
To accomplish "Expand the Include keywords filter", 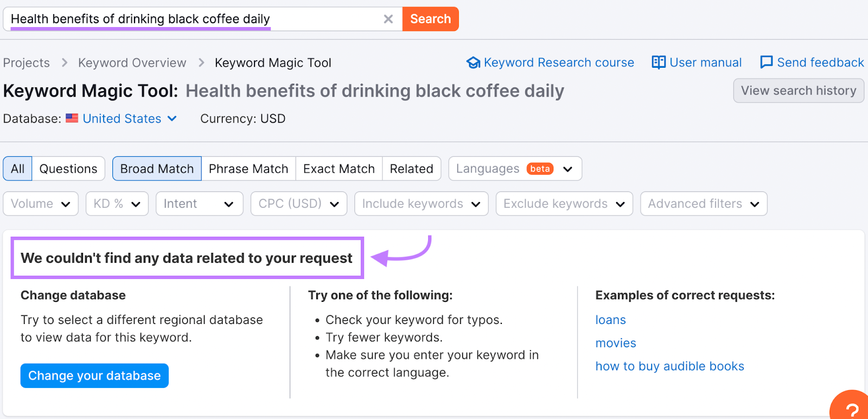I will 422,204.
